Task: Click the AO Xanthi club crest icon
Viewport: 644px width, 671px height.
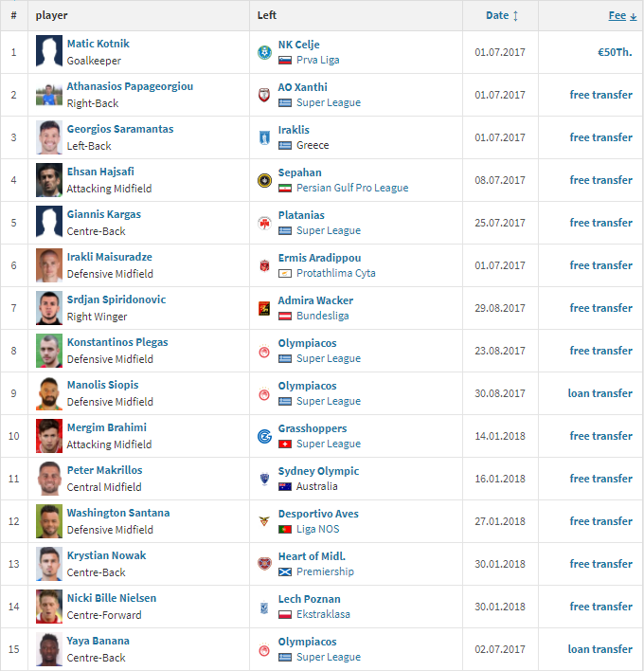Action: 264,95
